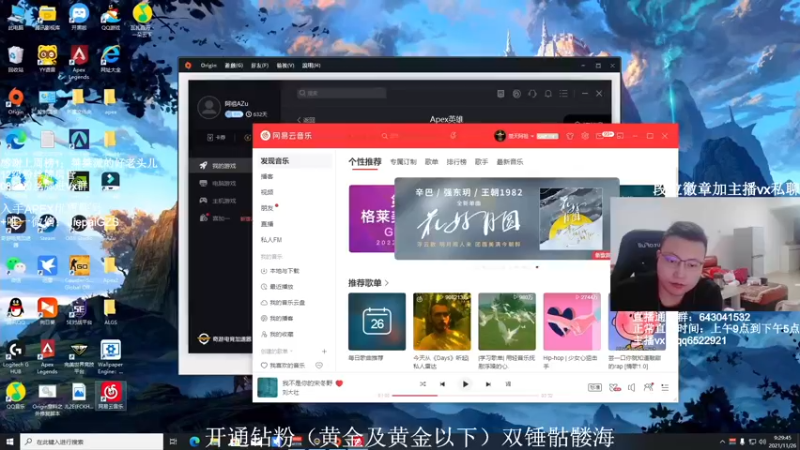Open the listen-together icon

click(x=648, y=387)
